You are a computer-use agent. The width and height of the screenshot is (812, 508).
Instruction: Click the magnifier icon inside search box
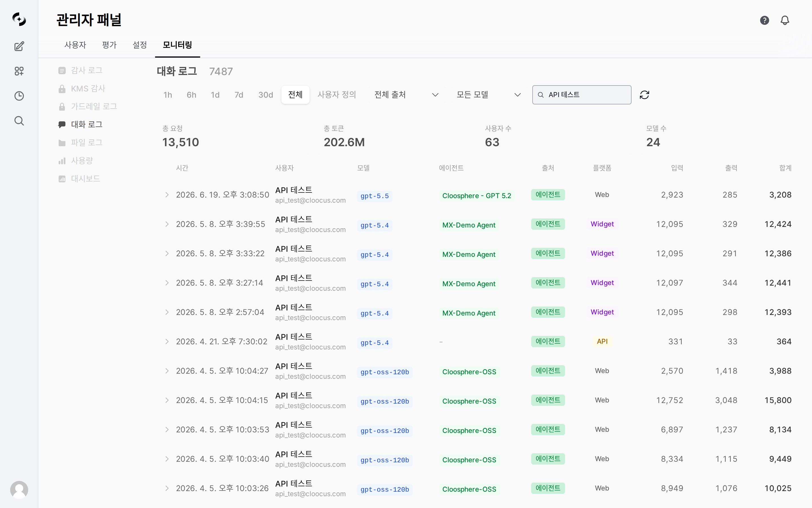click(x=540, y=95)
